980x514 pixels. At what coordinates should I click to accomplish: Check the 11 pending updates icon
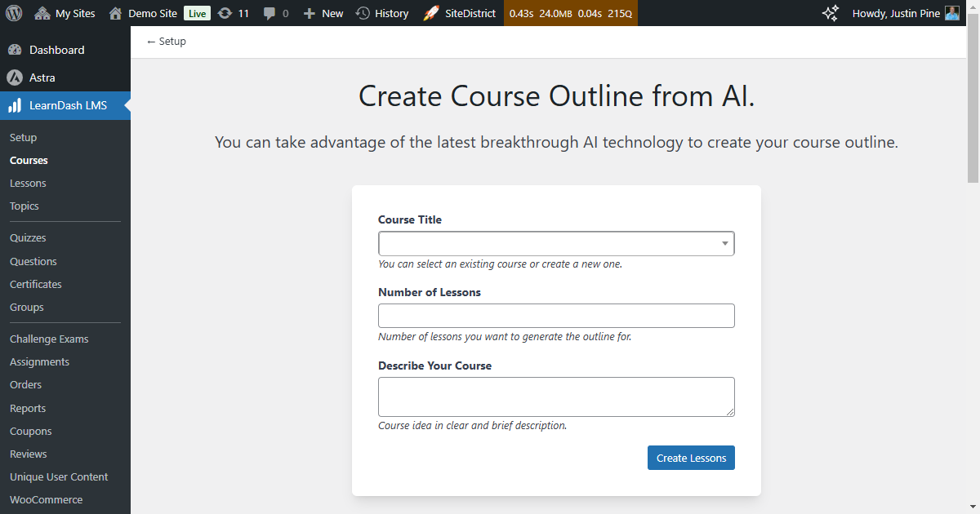coord(225,12)
